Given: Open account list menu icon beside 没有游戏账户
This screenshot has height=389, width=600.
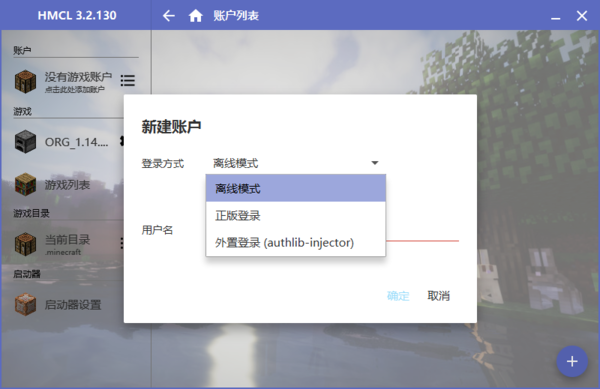Looking at the screenshot, I should pyautogui.click(x=128, y=81).
